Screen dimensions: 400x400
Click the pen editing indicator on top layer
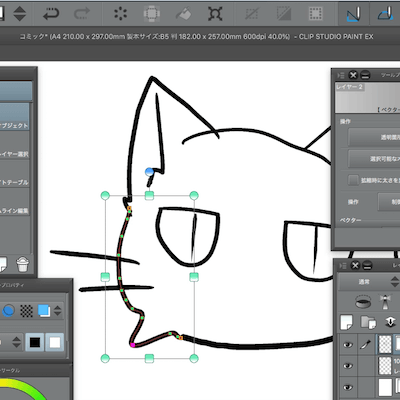366,344
